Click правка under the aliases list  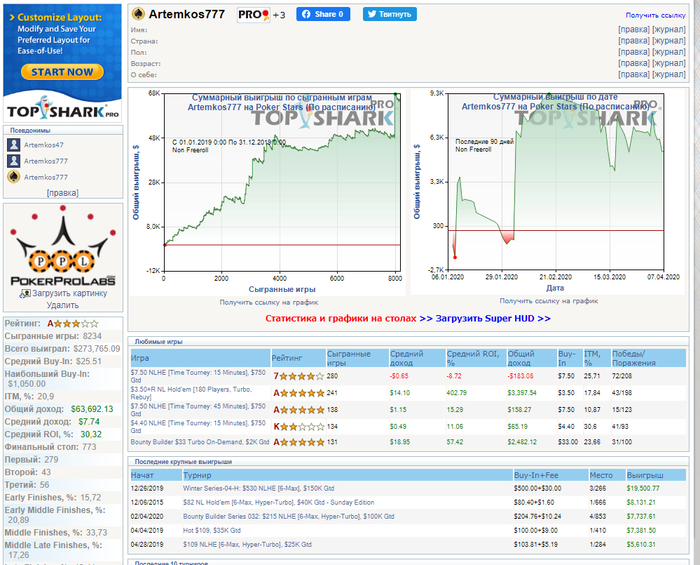click(62, 193)
